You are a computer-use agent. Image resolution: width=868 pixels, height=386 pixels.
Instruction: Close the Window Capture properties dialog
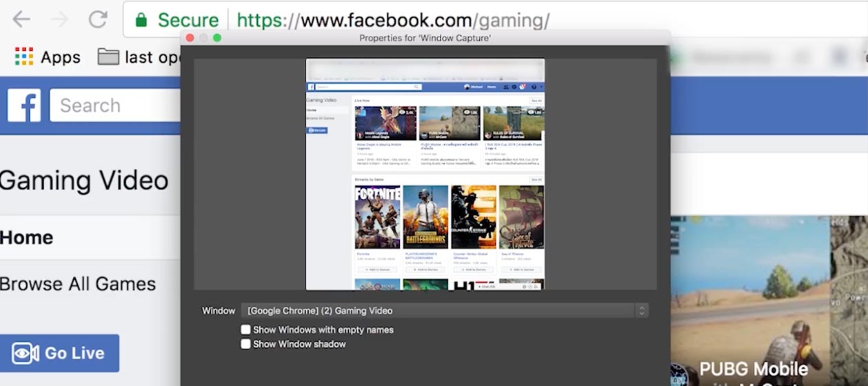[190, 38]
